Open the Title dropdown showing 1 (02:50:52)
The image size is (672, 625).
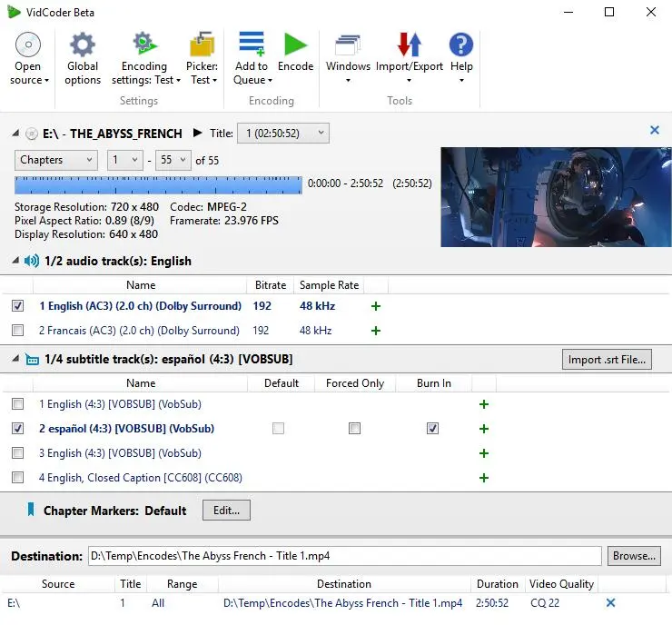[x=283, y=134]
